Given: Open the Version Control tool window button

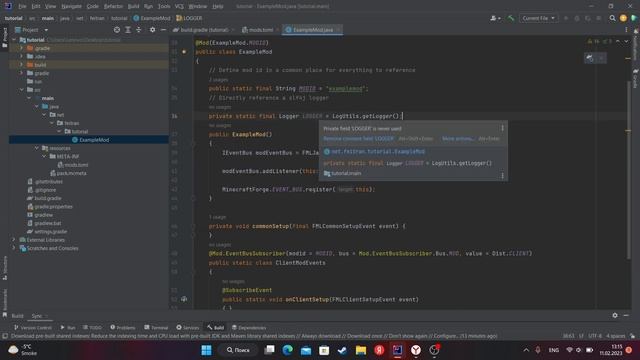Looking at the screenshot, I should click(33, 327).
